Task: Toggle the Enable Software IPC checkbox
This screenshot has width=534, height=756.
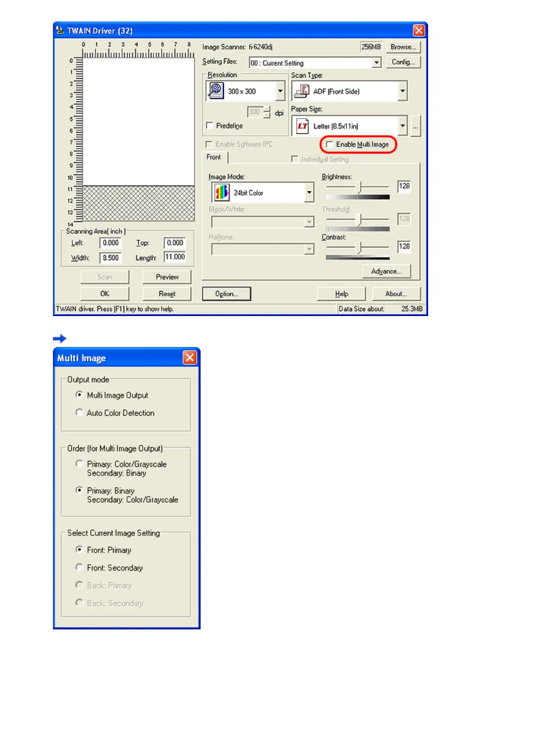Action: [x=209, y=144]
